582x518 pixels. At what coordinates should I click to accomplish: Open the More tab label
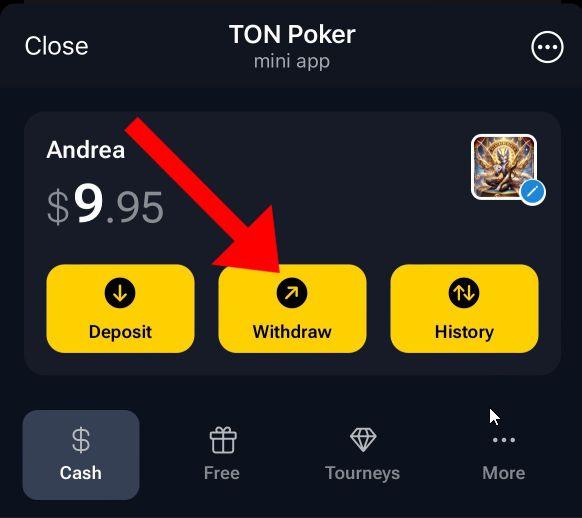coord(504,473)
